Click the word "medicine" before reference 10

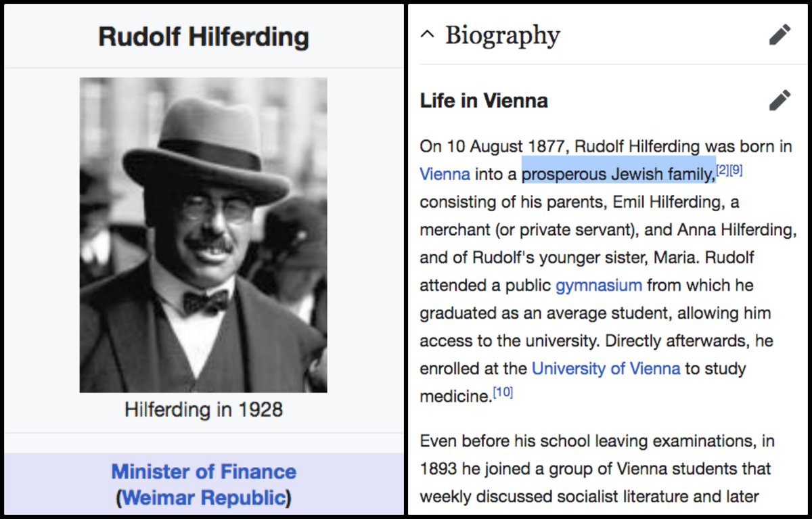(454, 397)
